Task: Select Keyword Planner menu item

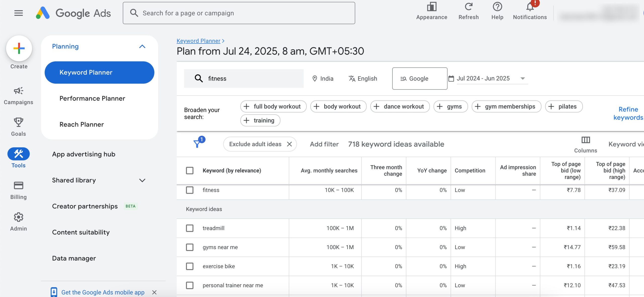Action: coord(99,72)
